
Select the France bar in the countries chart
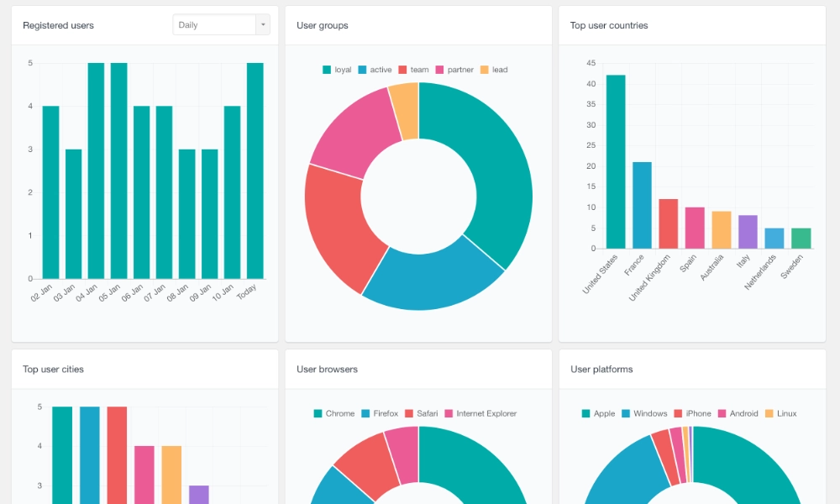(x=642, y=205)
